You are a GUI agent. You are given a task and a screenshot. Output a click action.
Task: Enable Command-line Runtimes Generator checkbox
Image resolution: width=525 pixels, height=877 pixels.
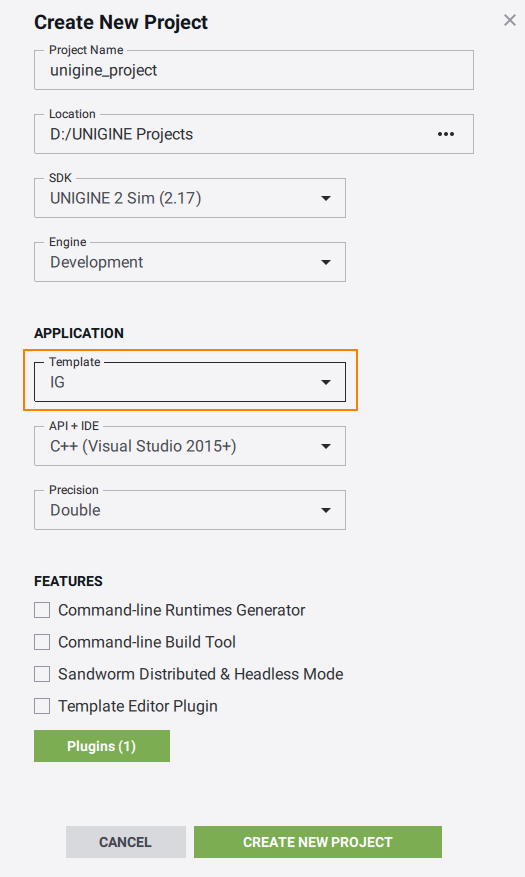point(42,610)
